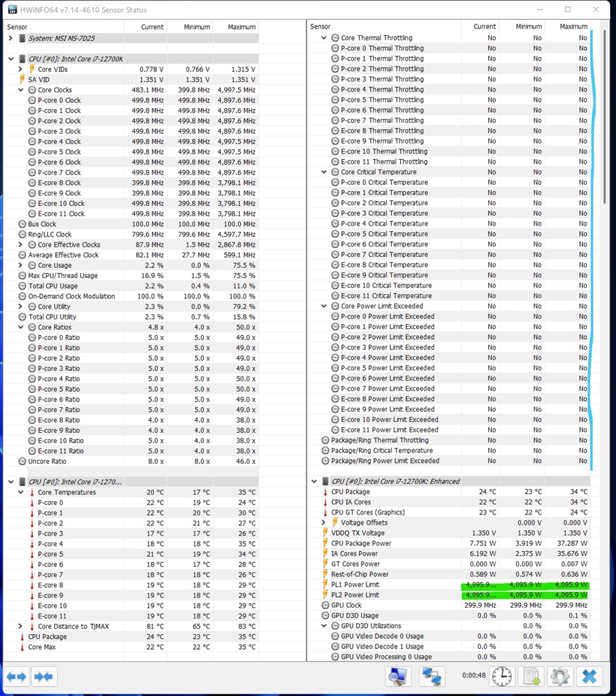
Task: Collapse the Core Ratios node
Action: pos(20,327)
